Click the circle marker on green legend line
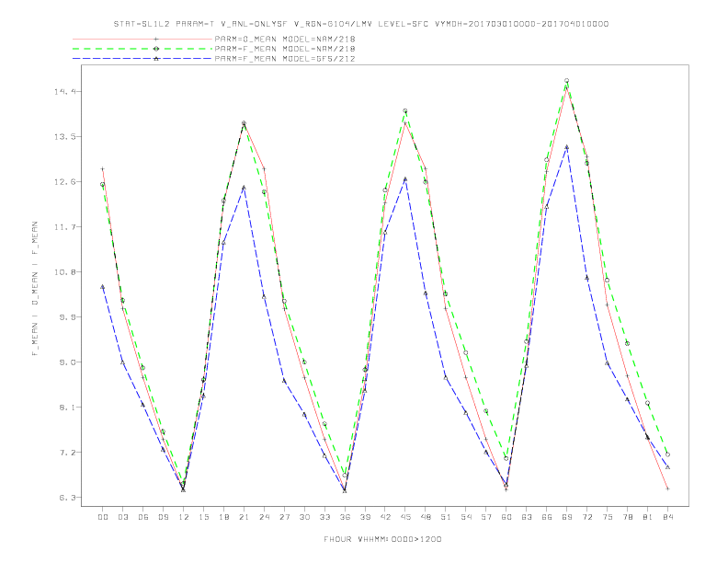Image resolution: width=728 pixels, height=563 pixels. coord(156,49)
